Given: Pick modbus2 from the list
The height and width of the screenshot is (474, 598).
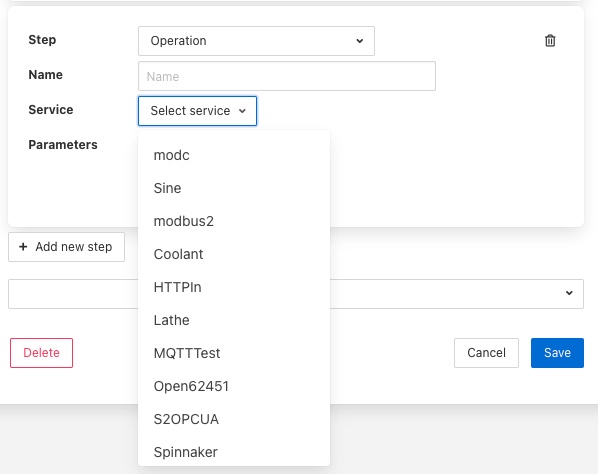Looking at the screenshot, I should [233, 221].
